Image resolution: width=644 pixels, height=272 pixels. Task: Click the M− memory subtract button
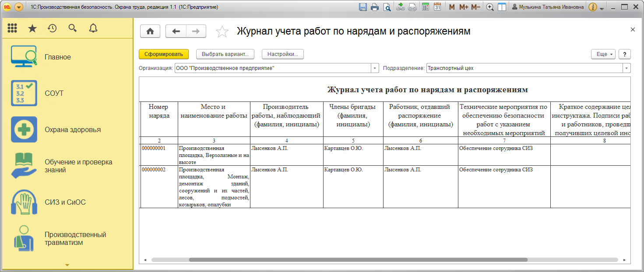click(x=476, y=7)
